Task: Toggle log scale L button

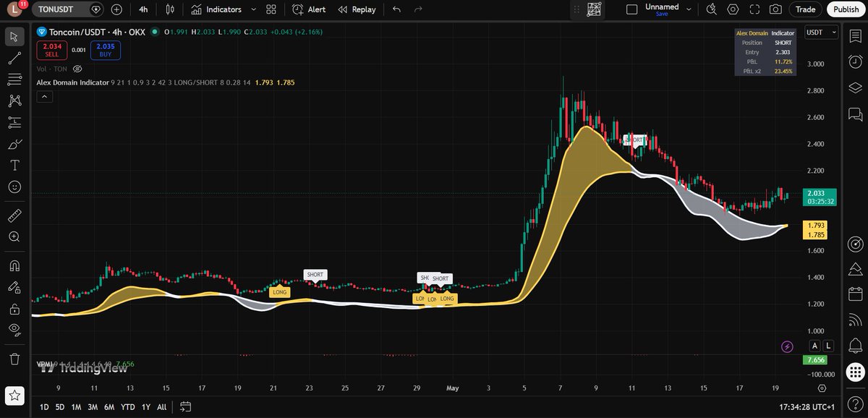Action: (x=828, y=346)
